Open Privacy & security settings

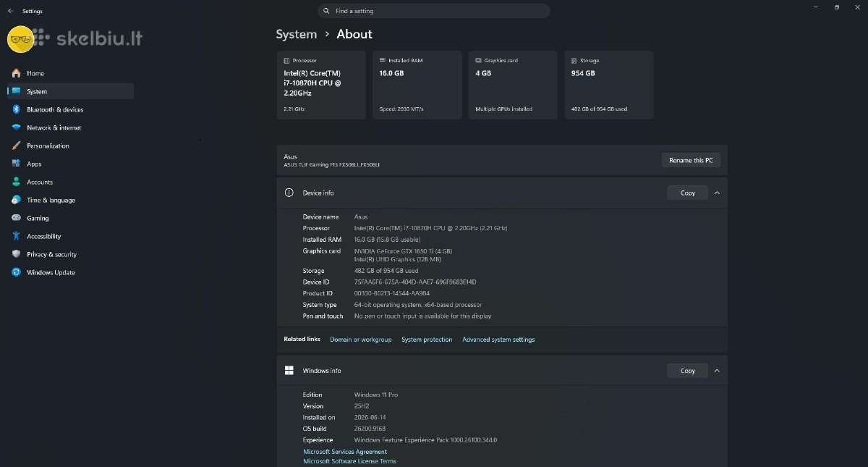(x=70, y=254)
